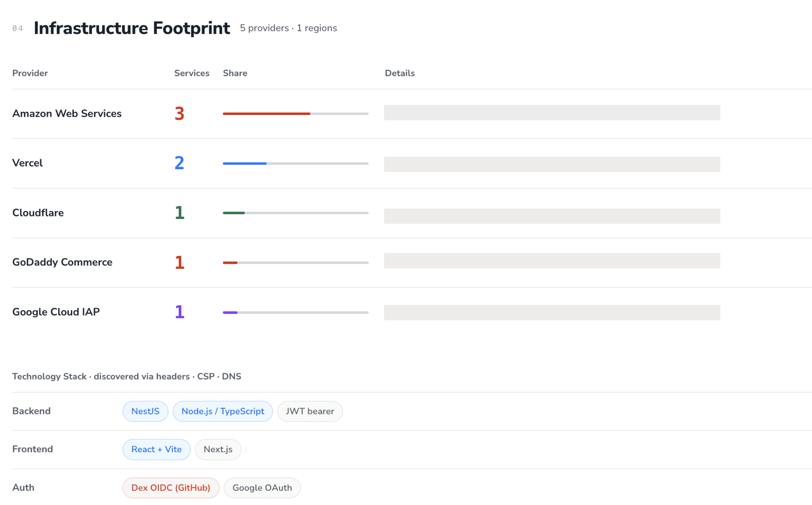
Task: Select the GoDaddy Commerce provider name
Action: pyautogui.click(x=62, y=262)
